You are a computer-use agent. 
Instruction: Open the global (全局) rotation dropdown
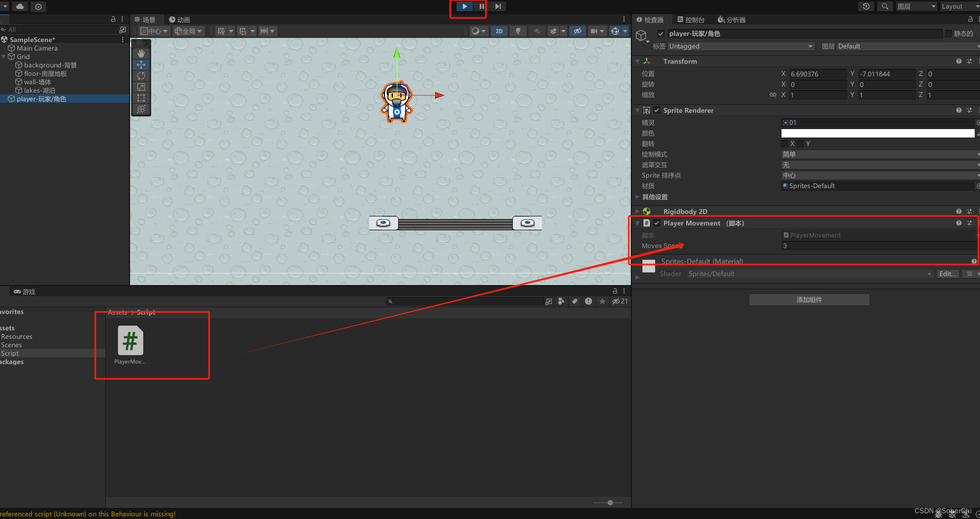click(189, 31)
